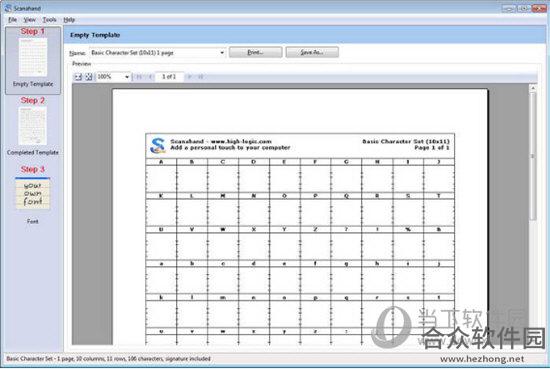Image resolution: width=550 pixels, height=369 pixels.
Task: Close the Scanahand window
Action: (539, 8)
